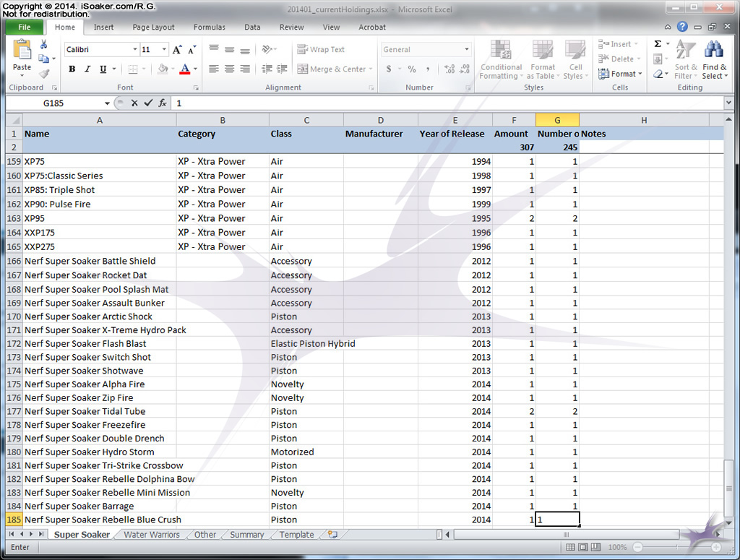The width and height of the screenshot is (740, 560).
Task: Switch to the Summary sheet tab
Action: pyautogui.click(x=247, y=535)
